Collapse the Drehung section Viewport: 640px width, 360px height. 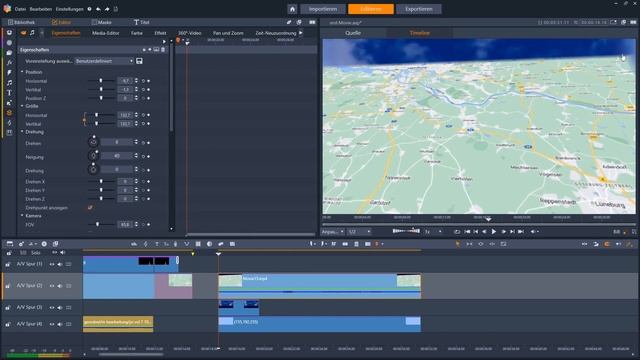pyautogui.click(x=22, y=132)
